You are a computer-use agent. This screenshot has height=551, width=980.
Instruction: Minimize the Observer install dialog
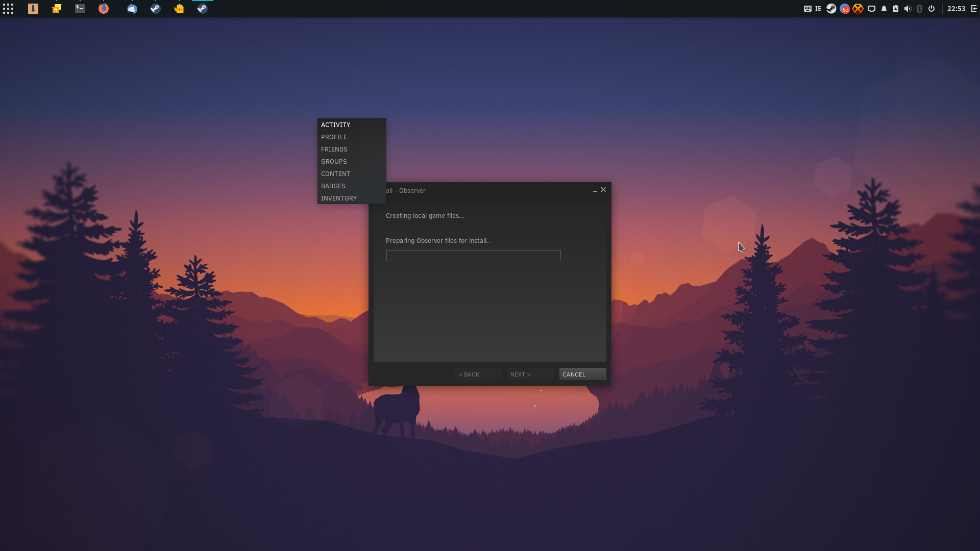[595, 190]
